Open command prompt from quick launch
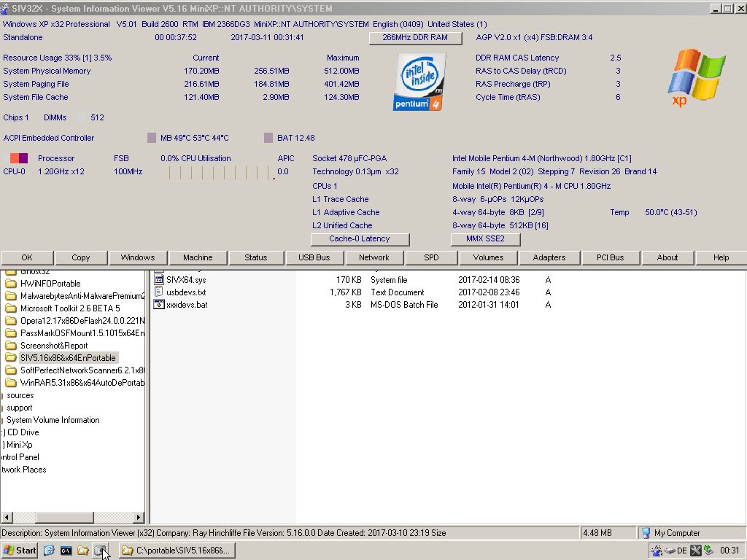Image resolution: width=747 pixels, height=560 pixels. [x=66, y=551]
